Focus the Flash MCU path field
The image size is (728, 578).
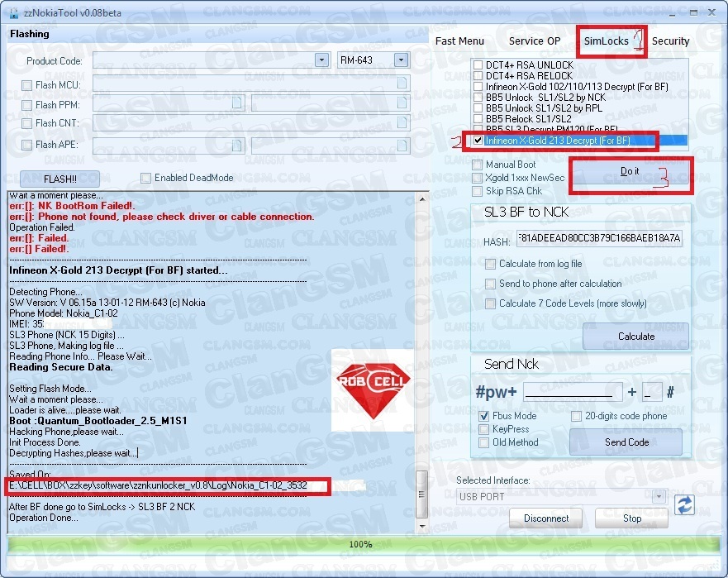coord(251,84)
